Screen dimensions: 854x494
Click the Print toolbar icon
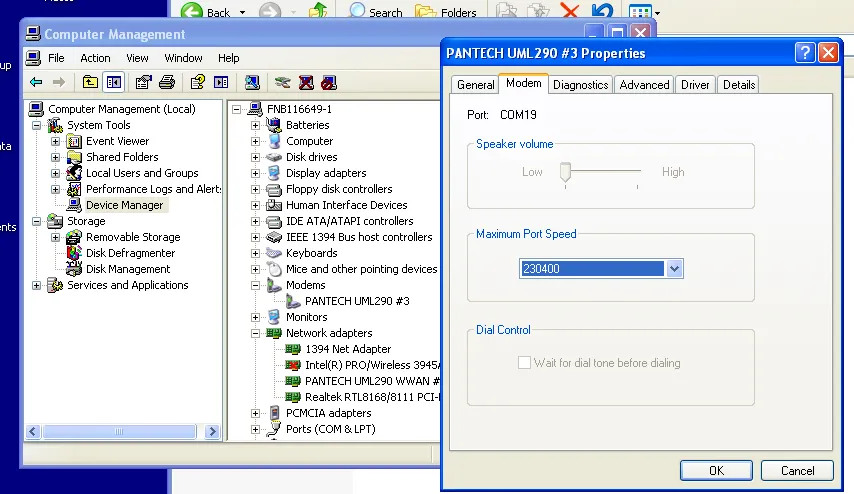click(x=167, y=82)
